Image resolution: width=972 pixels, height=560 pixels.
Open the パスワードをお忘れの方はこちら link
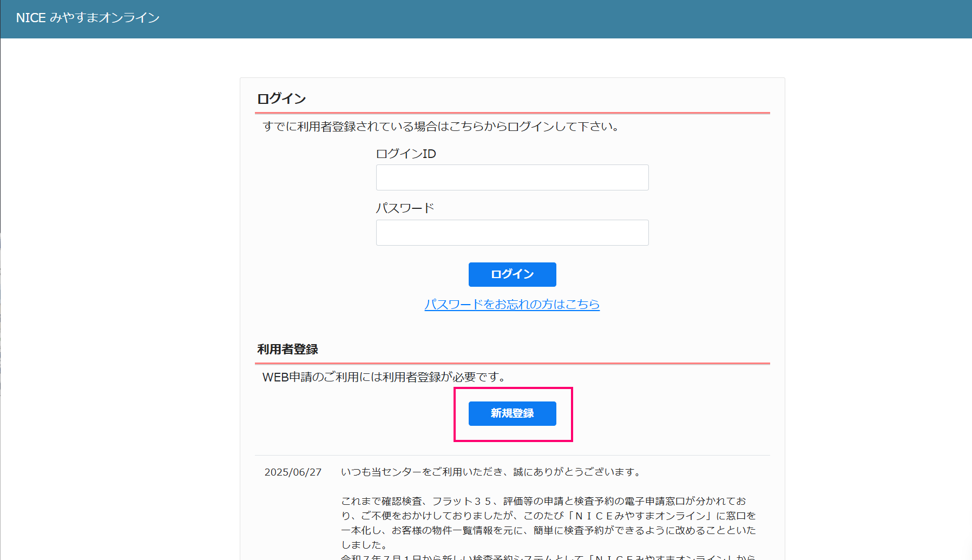click(512, 305)
